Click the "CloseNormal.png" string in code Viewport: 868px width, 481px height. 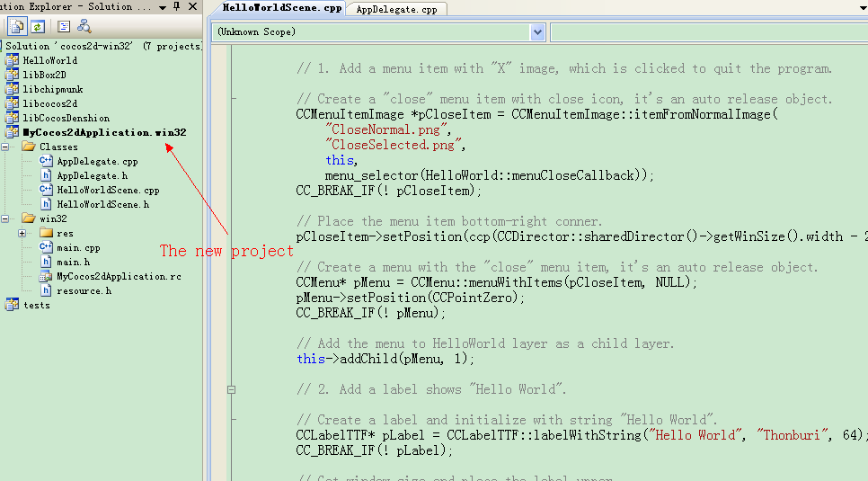tap(386, 129)
